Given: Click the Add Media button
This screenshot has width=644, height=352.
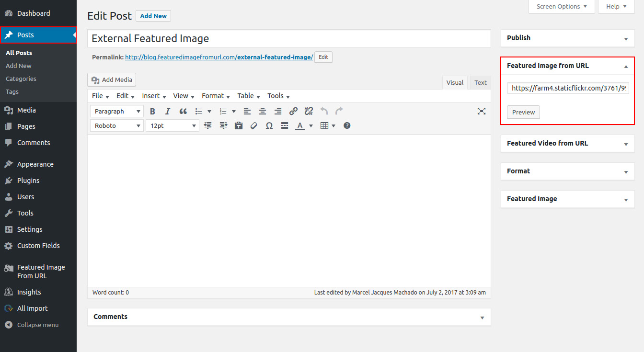Looking at the screenshot, I should point(112,79).
